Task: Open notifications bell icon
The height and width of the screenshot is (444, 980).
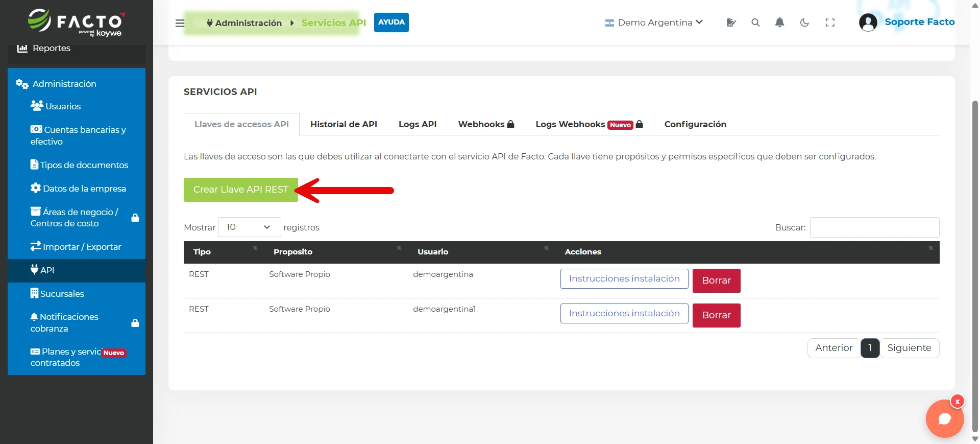Action: click(779, 22)
